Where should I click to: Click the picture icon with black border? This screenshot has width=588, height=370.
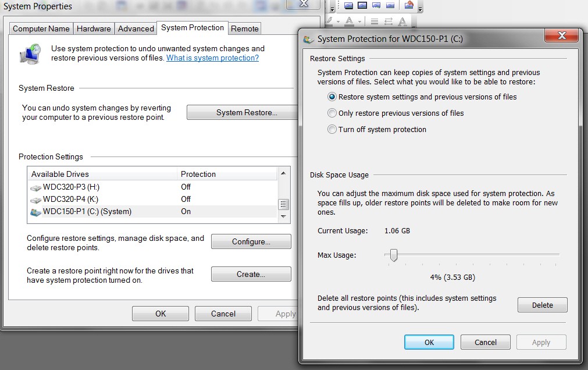pos(362,5)
